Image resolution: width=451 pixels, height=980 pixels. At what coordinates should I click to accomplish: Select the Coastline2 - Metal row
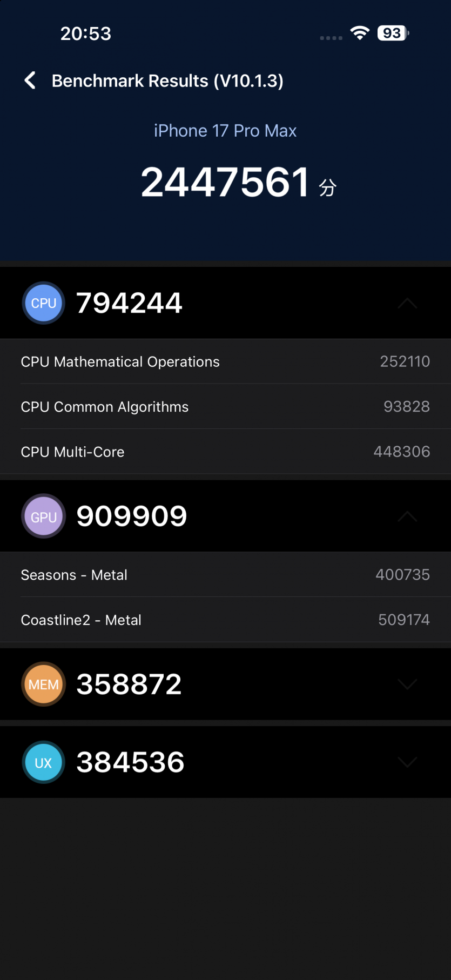point(225,620)
